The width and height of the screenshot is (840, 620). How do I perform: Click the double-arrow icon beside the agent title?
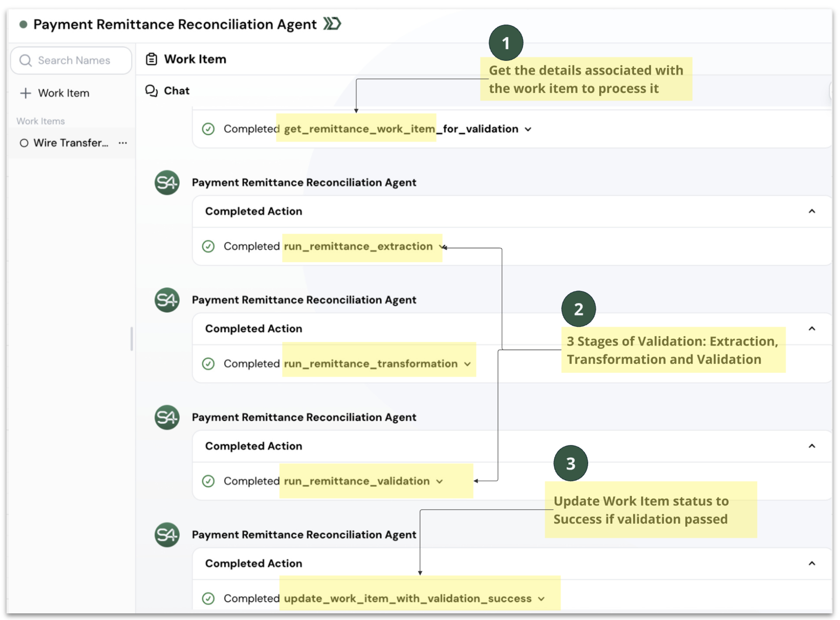(x=332, y=24)
